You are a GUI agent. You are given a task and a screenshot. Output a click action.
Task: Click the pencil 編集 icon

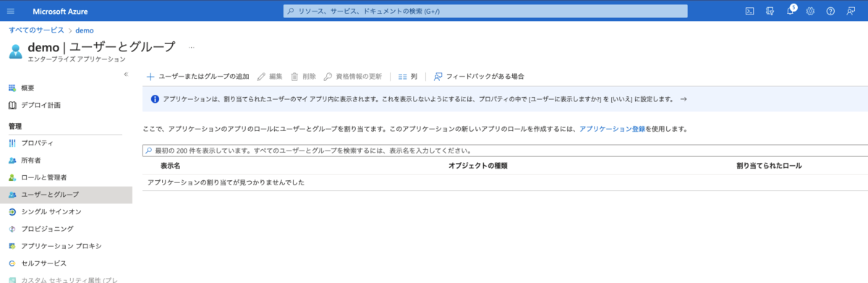point(261,76)
